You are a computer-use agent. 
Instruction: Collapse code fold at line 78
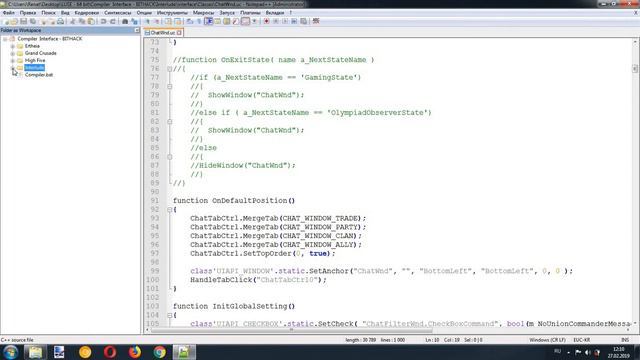[169, 87]
